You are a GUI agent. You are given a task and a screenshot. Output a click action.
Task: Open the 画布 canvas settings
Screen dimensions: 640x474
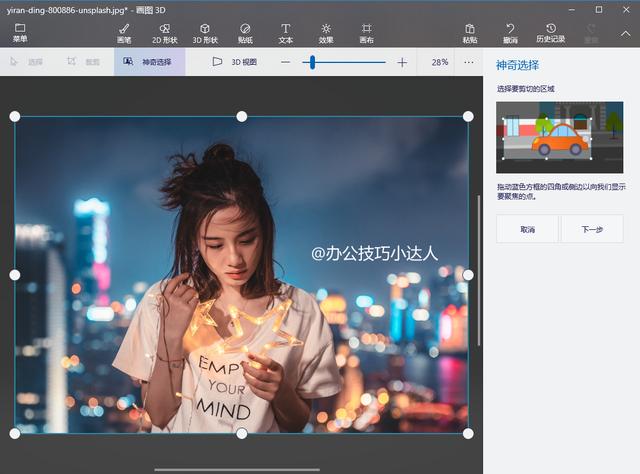coord(366,32)
